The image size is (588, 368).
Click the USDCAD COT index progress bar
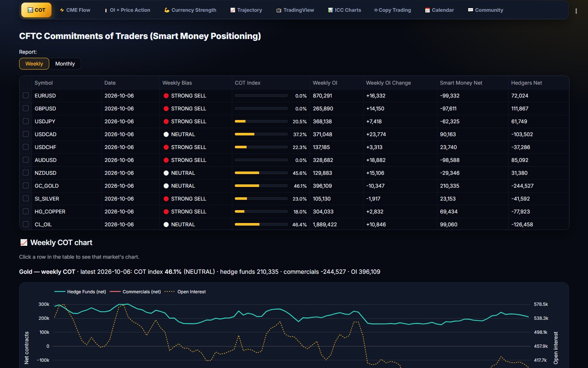(261, 134)
